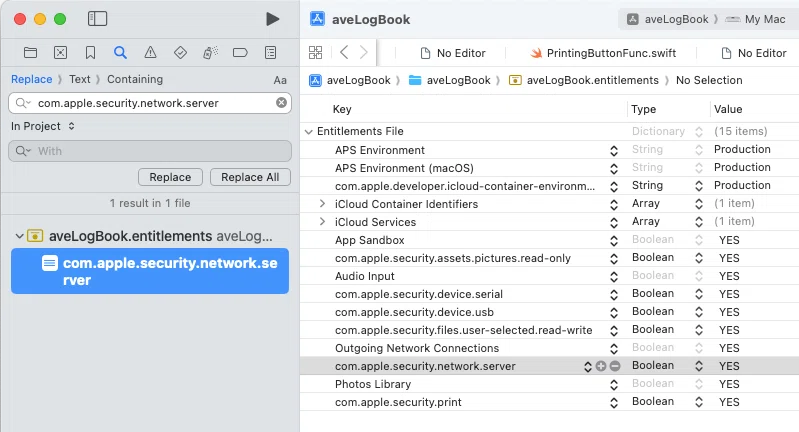The image size is (799, 432).
Task: Select Outgoing Network Connections key
Action: pyautogui.click(x=417, y=348)
